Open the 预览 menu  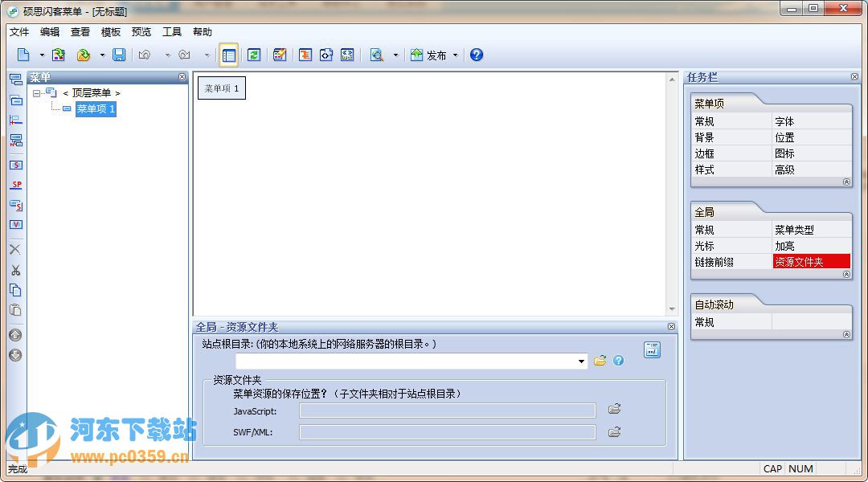click(x=141, y=32)
